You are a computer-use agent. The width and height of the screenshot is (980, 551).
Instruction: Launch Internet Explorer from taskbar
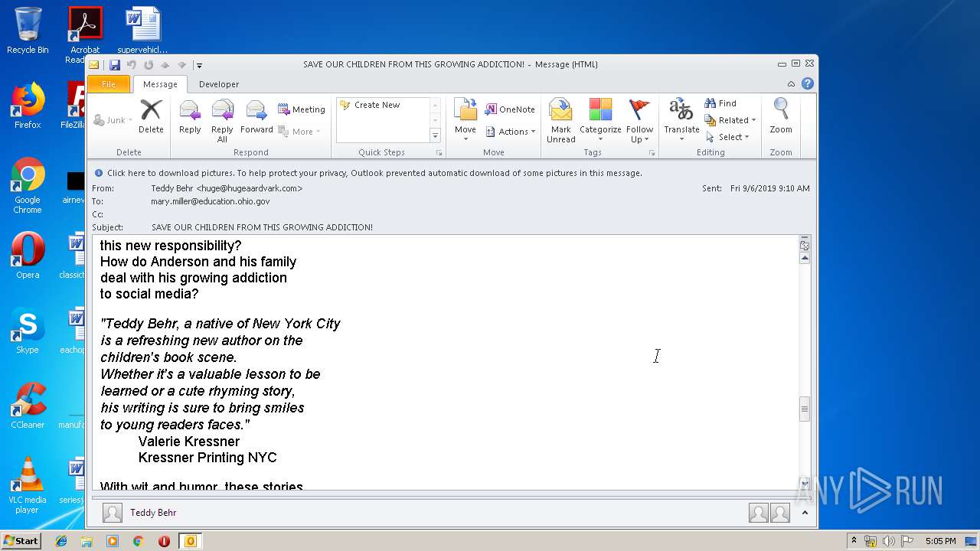[x=61, y=541]
